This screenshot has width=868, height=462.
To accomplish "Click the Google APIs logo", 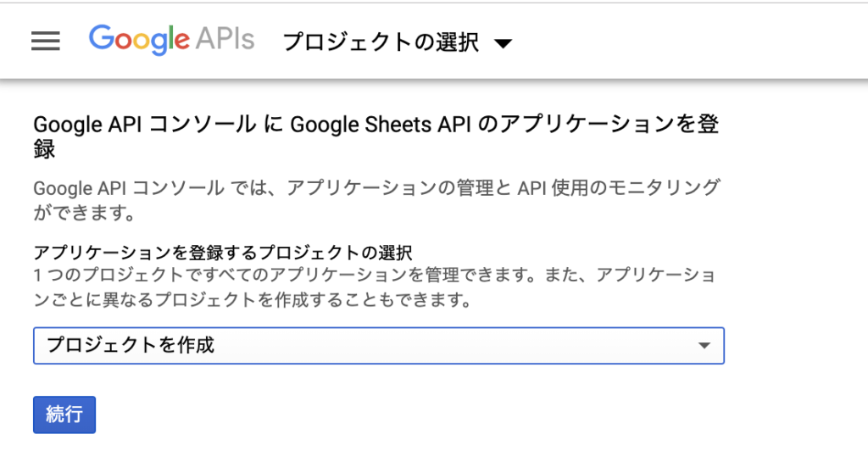I will coord(171,40).
